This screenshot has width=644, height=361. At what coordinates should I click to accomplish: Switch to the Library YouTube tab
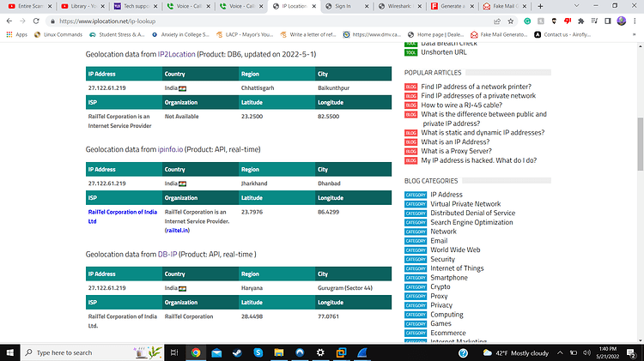pyautogui.click(x=82, y=6)
